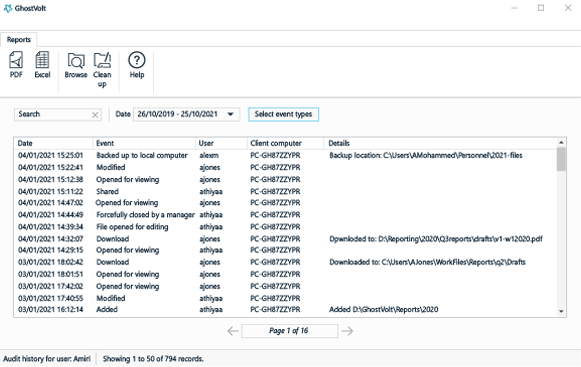Sort by the Details column header
Screen dimensions: 581x367
pos(440,143)
